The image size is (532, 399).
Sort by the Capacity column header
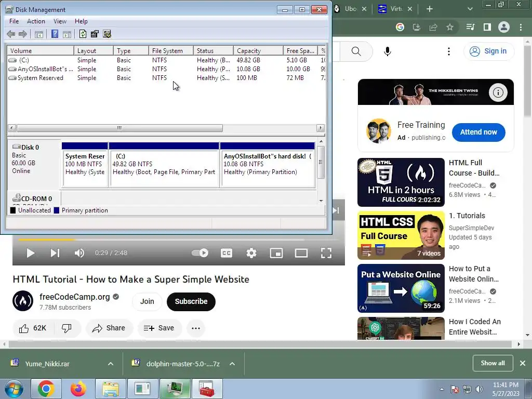(x=258, y=50)
